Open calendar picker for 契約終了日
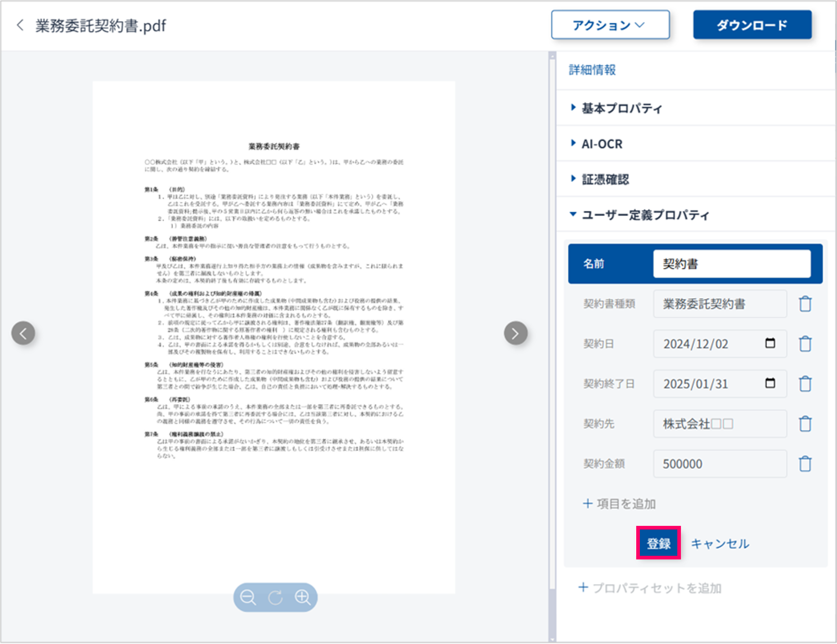The image size is (837, 644). (770, 383)
